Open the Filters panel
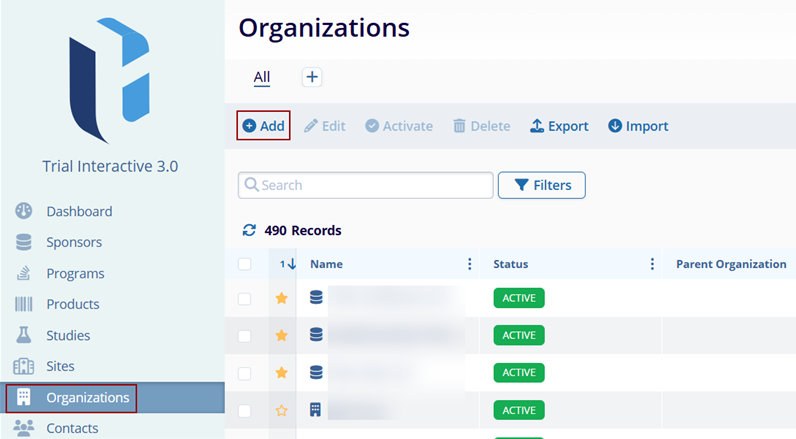 [x=541, y=185]
